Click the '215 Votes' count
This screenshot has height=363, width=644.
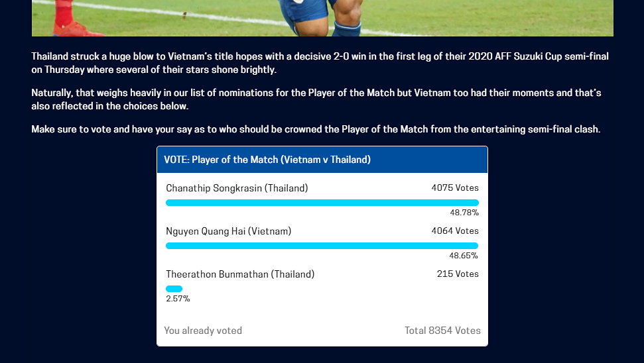(x=458, y=274)
